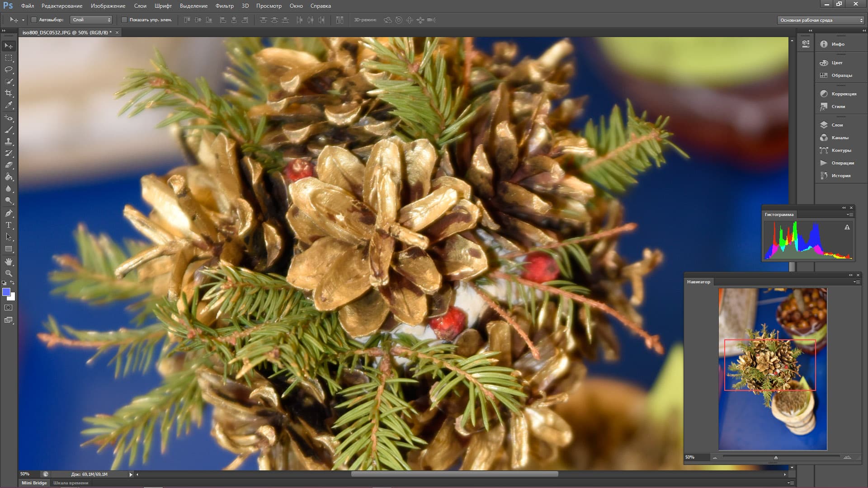
Task: Select the Zoom tool in toolbox
Action: pos(9,273)
